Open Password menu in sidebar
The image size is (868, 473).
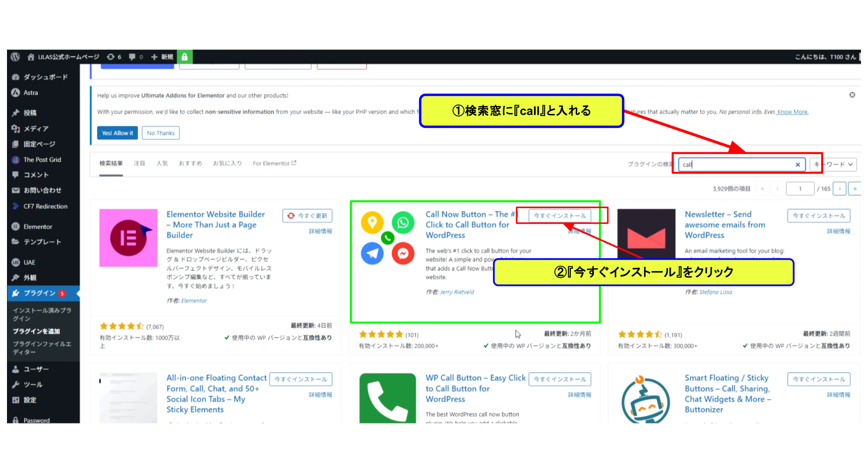pyautogui.click(x=43, y=420)
